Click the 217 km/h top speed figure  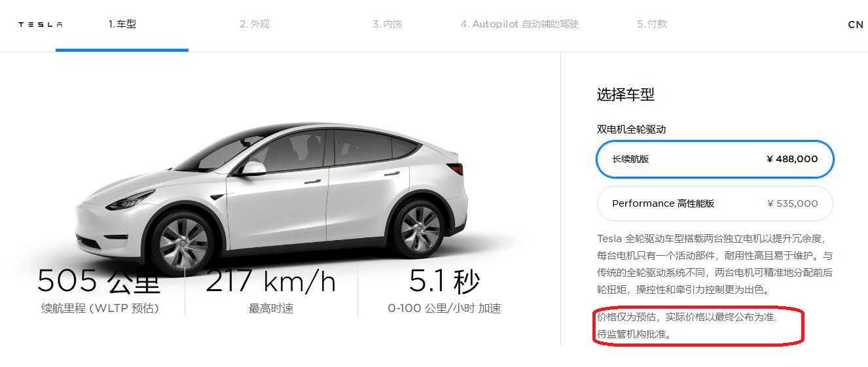(271, 281)
